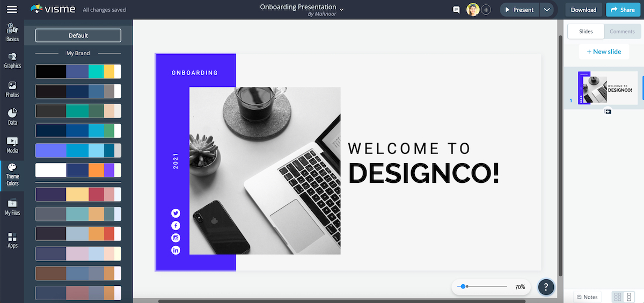Select the Slides tab
The height and width of the screenshot is (303, 644).
point(586,31)
